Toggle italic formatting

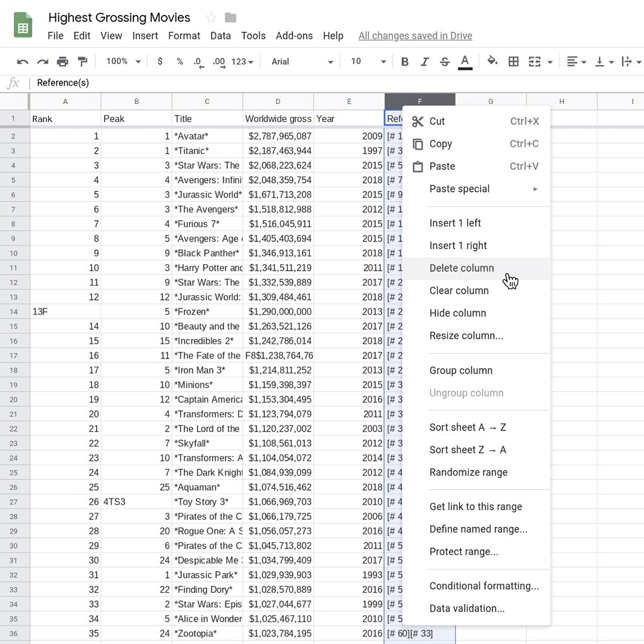click(425, 61)
